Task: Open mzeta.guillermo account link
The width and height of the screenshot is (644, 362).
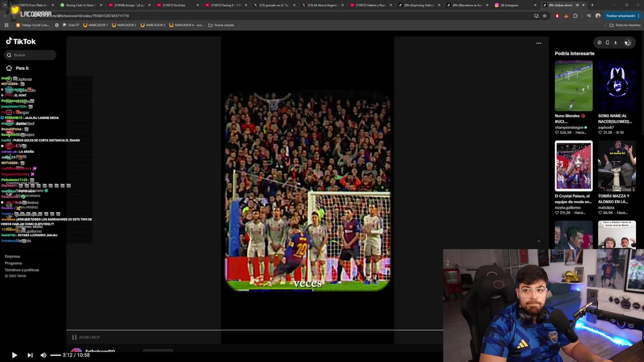Action: point(568,208)
